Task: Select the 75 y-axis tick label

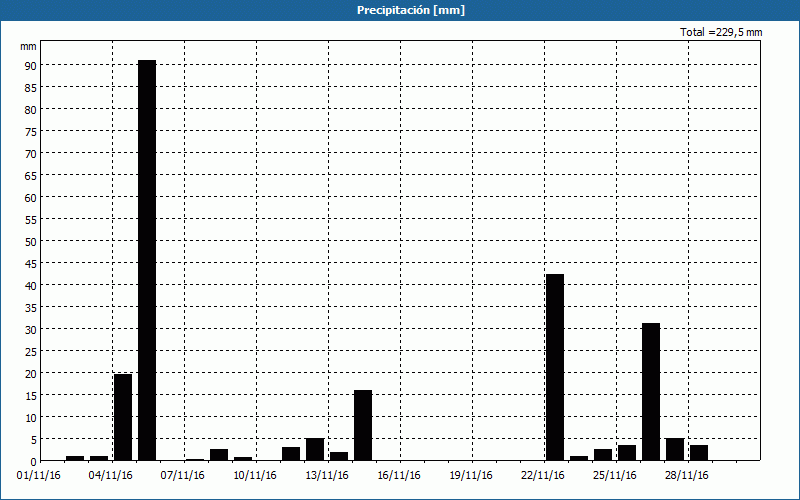Action: [31, 132]
